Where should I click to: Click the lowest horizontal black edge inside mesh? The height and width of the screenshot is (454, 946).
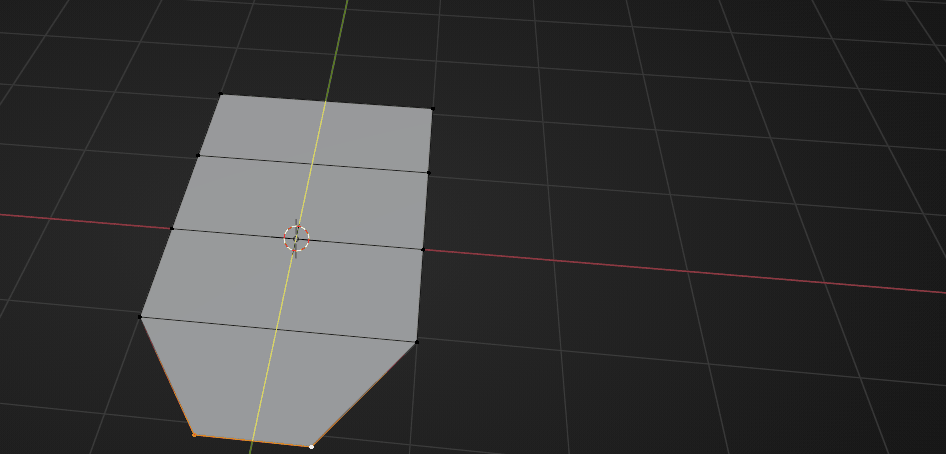[x=278, y=329]
